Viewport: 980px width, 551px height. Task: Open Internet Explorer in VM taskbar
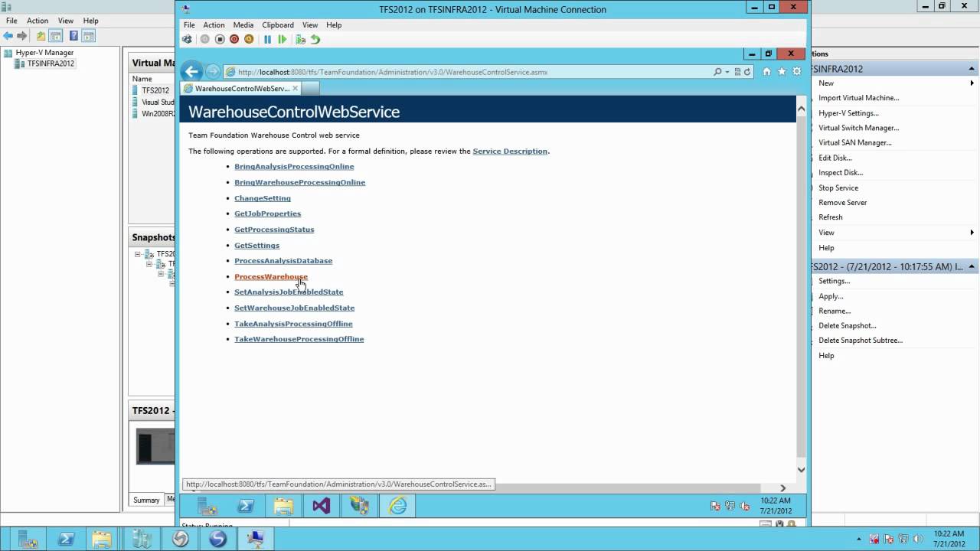(x=398, y=506)
